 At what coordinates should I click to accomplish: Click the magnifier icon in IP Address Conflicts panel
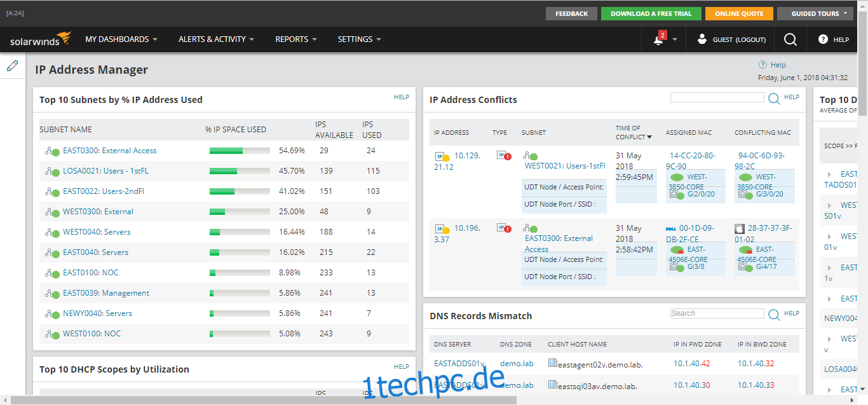[x=774, y=99]
